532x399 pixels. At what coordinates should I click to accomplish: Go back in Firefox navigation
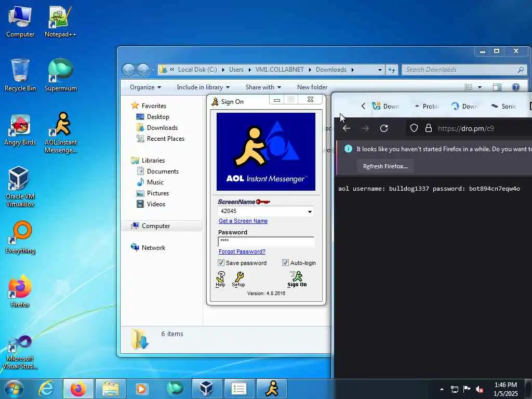347,128
